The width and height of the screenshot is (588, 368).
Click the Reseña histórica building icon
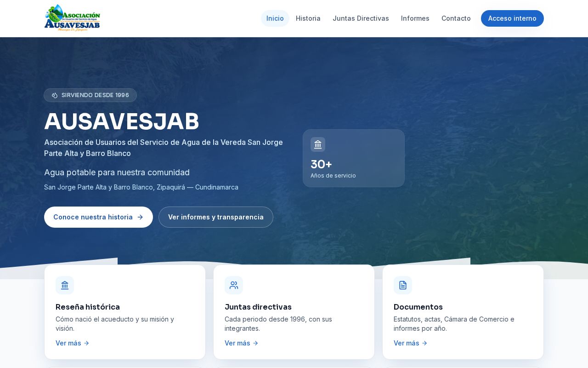(65, 285)
